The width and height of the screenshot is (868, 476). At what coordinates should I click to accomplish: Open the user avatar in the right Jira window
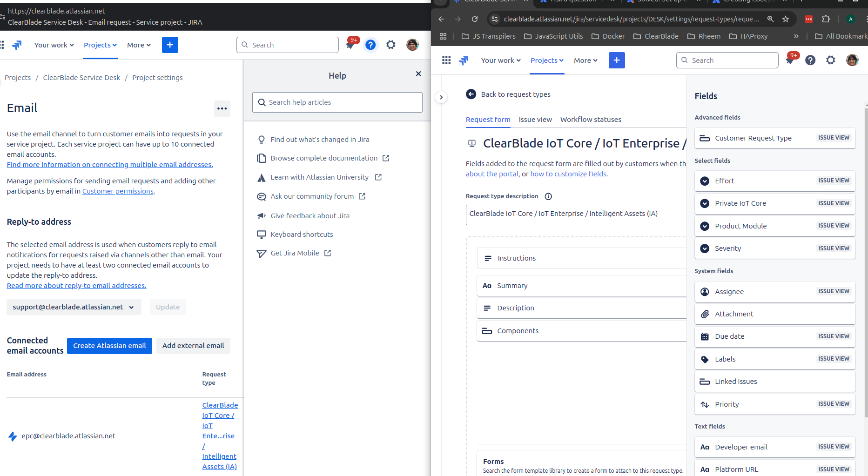pyautogui.click(x=852, y=60)
